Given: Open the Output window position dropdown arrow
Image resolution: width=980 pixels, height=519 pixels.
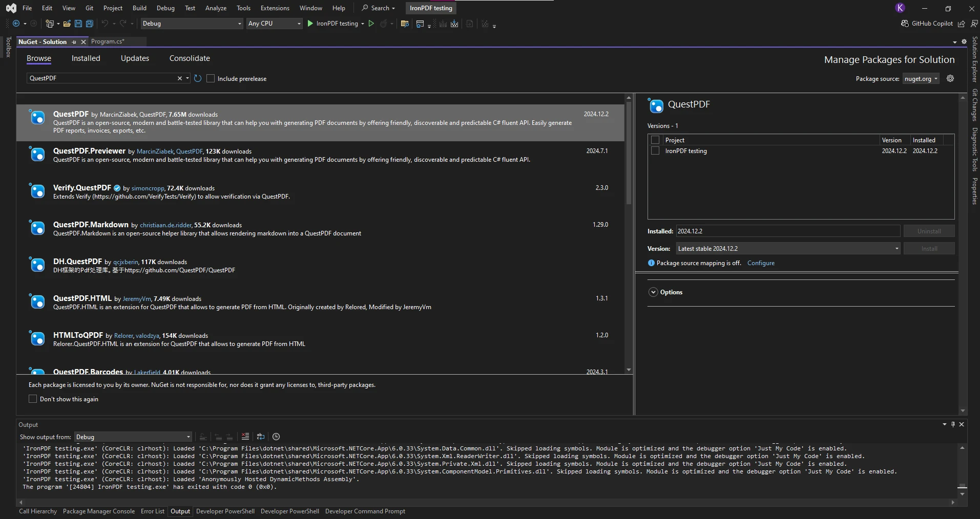Looking at the screenshot, I should [x=945, y=424].
